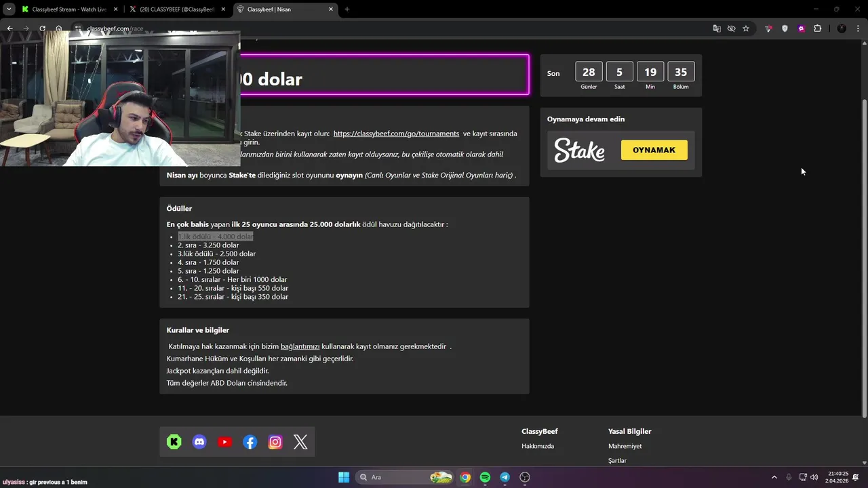The image size is (868, 488).
Task: Open the Chrome three-dot menu
Action: point(858,28)
